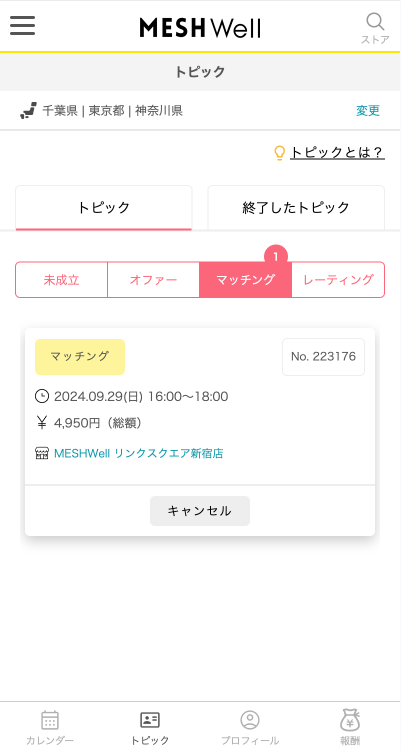
Task: Click the massage chair area icon
Action: (x=28, y=111)
